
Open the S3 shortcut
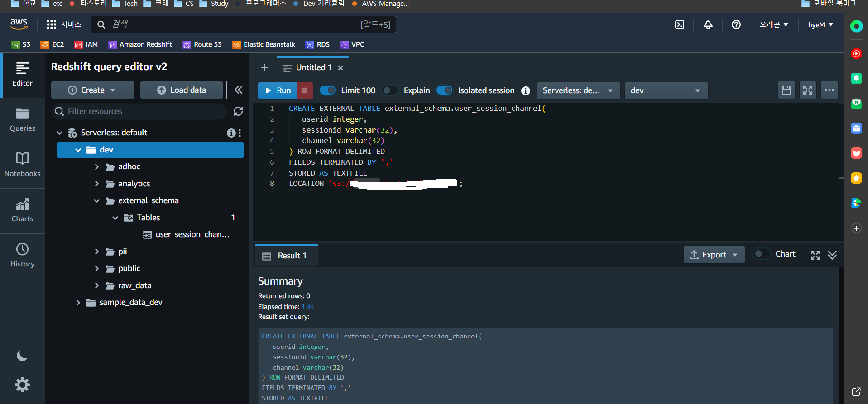pos(21,44)
